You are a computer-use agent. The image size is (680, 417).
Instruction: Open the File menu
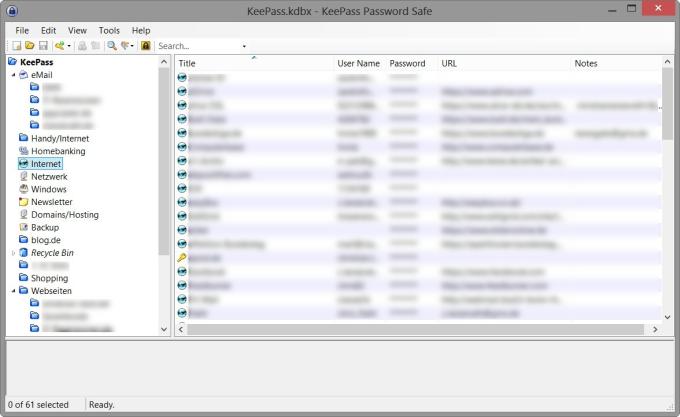(22, 30)
